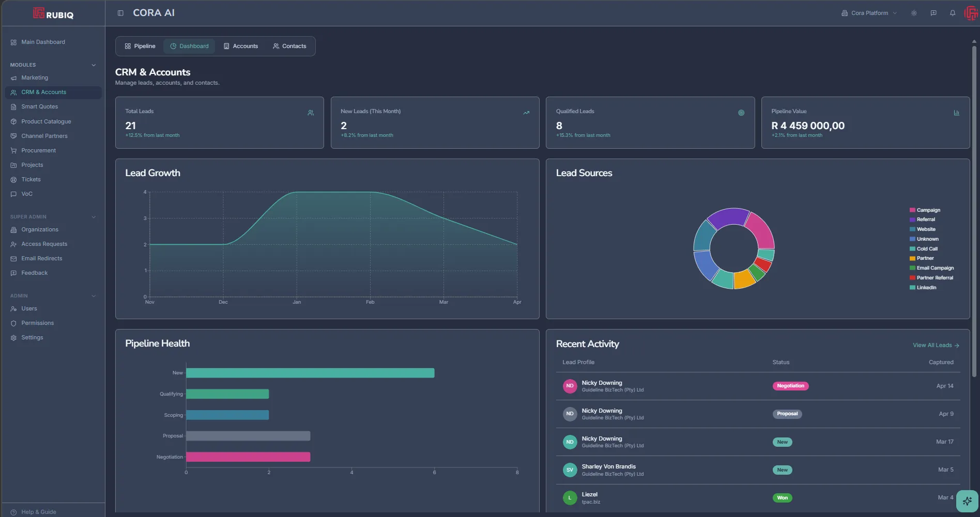Click the Captured column header

(941, 362)
